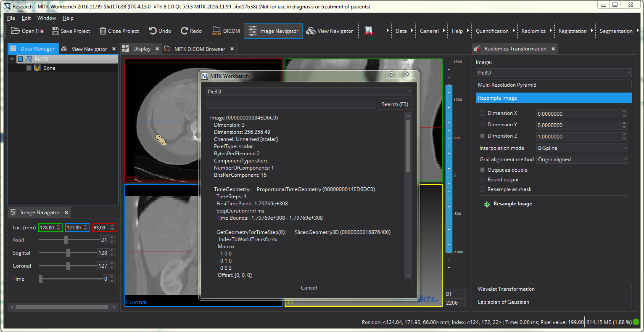Open Grid alignment method dropdown

tap(582, 159)
